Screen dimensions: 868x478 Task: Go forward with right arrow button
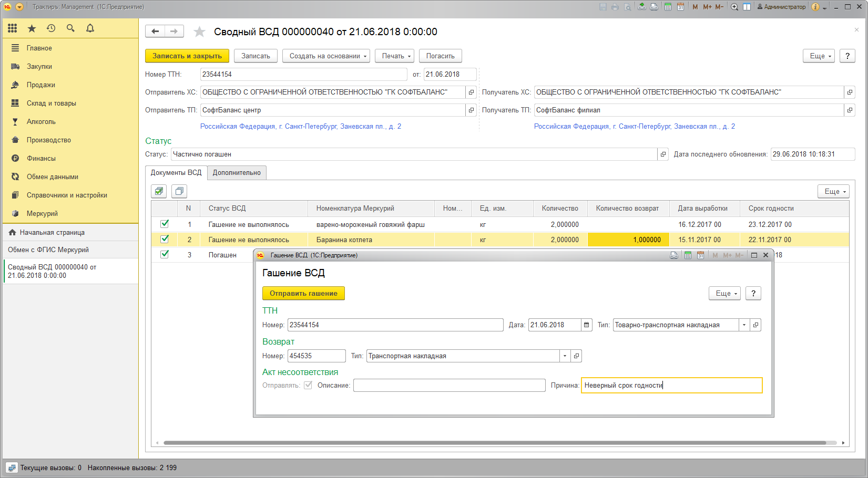(174, 32)
